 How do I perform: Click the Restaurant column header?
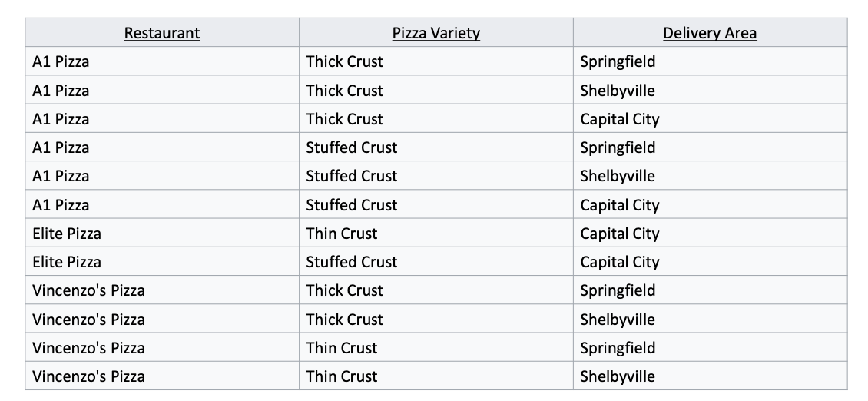point(161,33)
